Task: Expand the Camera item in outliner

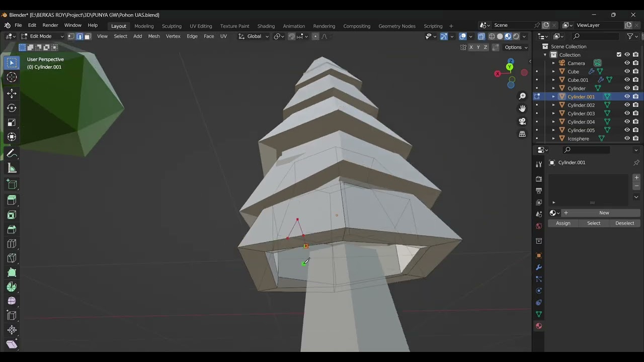Action: [x=553, y=63]
